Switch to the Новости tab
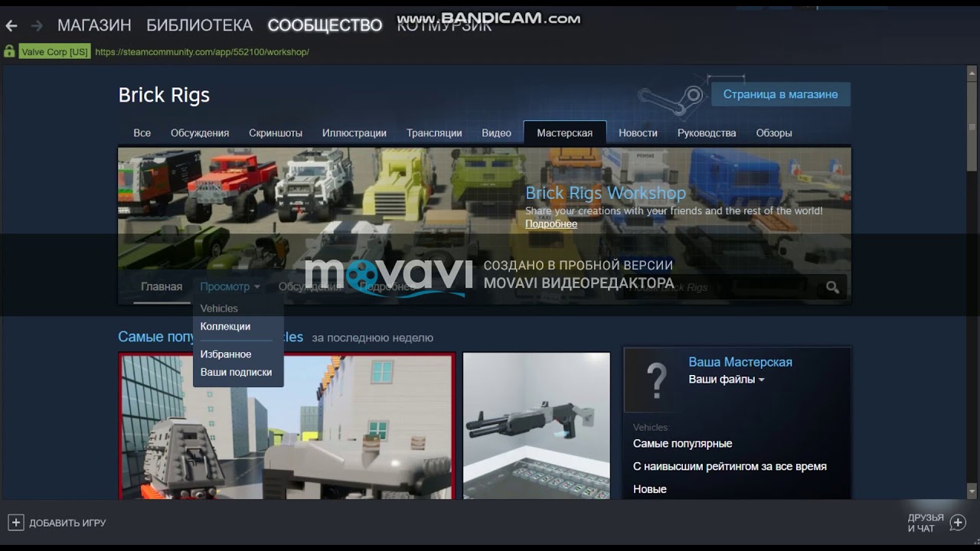 638,132
